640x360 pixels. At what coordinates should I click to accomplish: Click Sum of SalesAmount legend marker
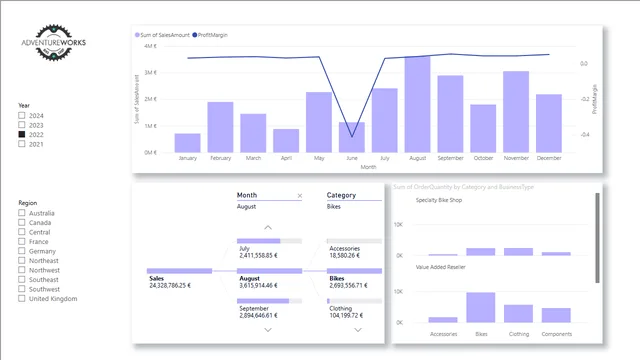[x=137, y=35]
